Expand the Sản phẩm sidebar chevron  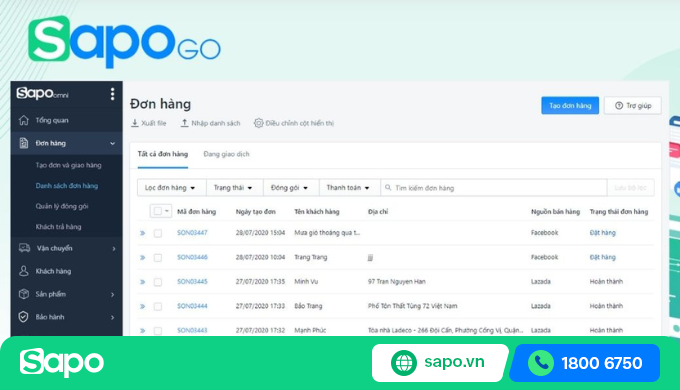coord(113,295)
